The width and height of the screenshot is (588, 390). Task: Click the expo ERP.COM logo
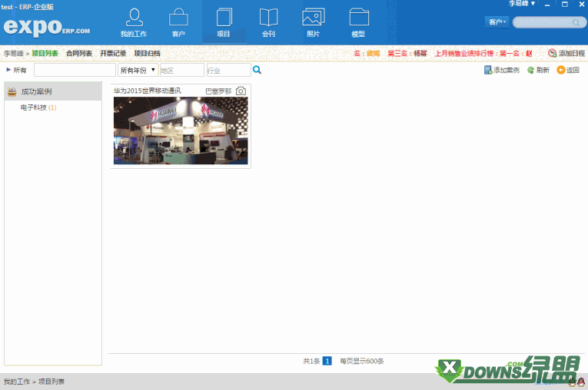click(47, 27)
